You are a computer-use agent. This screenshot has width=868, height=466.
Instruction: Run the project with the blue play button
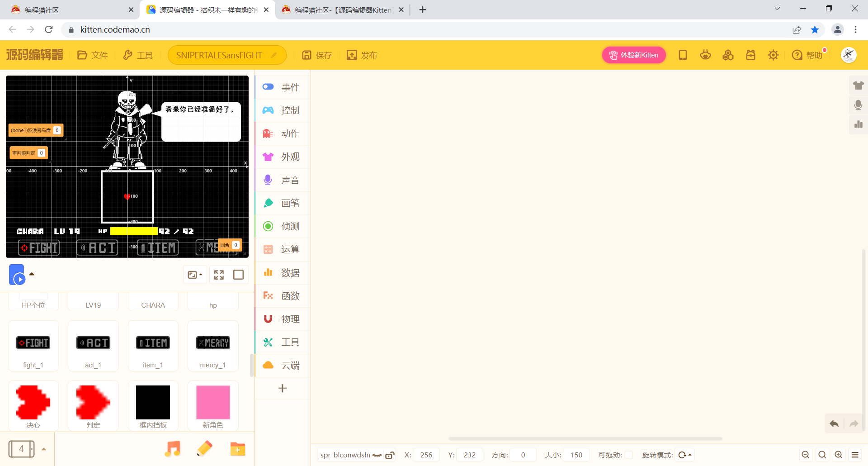click(x=17, y=275)
